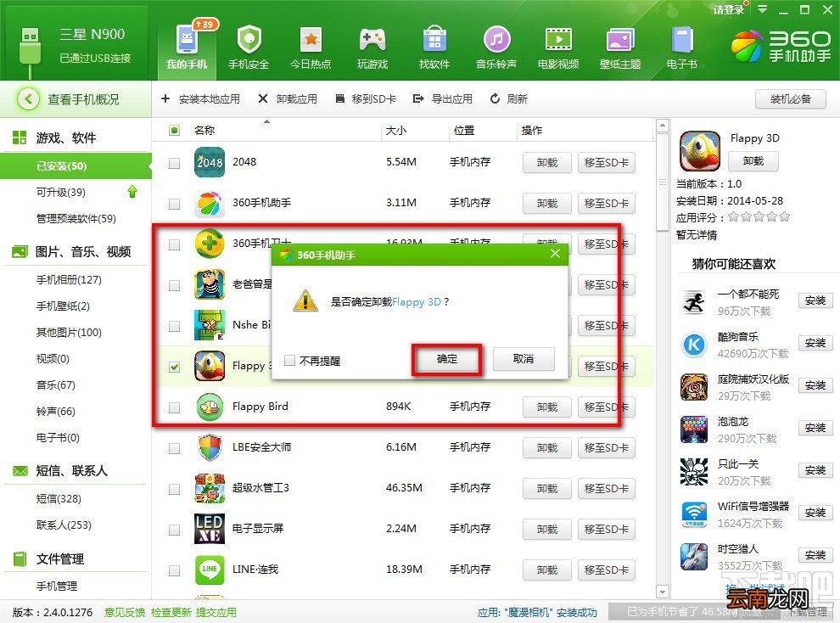Click the app list scrollbar down arrow
This screenshot has height=623, width=840.
tap(663, 592)
